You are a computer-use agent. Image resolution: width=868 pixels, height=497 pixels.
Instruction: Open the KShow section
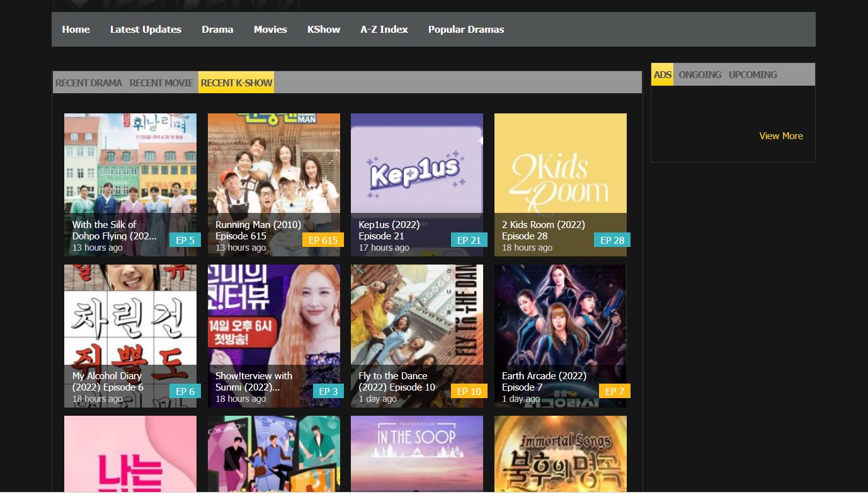coord(324,30)
